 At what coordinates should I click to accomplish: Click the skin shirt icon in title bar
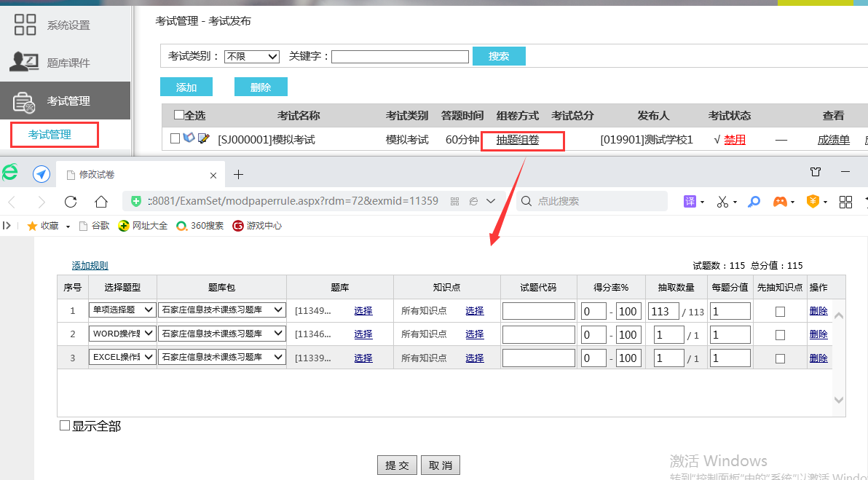pyautogui.click(x=816, y=172)
